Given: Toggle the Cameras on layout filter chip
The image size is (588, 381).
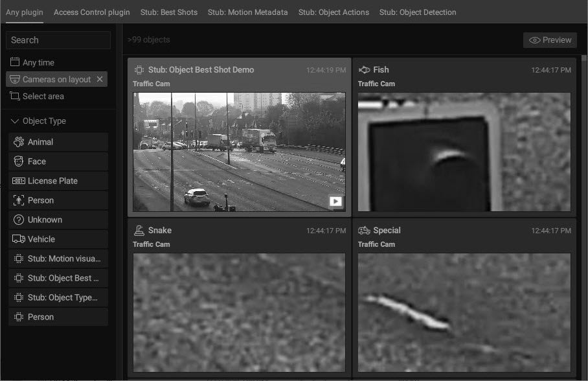Looking at the screenshot, I should [x=56, y=78].
